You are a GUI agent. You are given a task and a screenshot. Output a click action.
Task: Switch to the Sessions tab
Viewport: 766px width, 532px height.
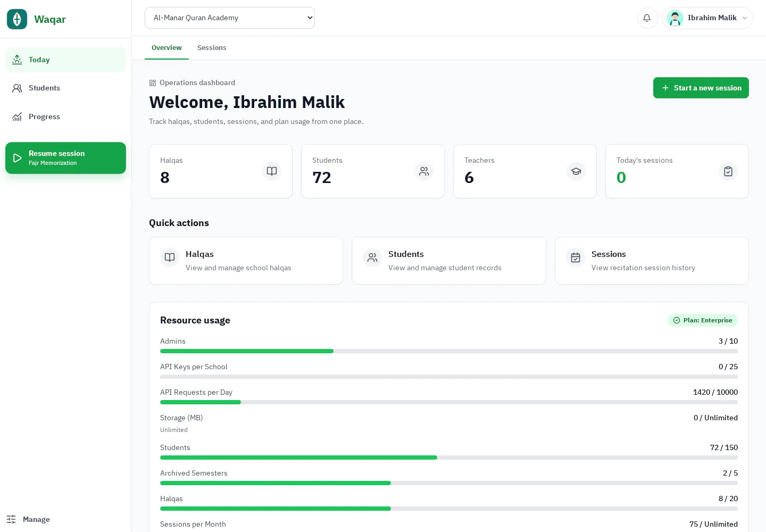click(212, 48)
